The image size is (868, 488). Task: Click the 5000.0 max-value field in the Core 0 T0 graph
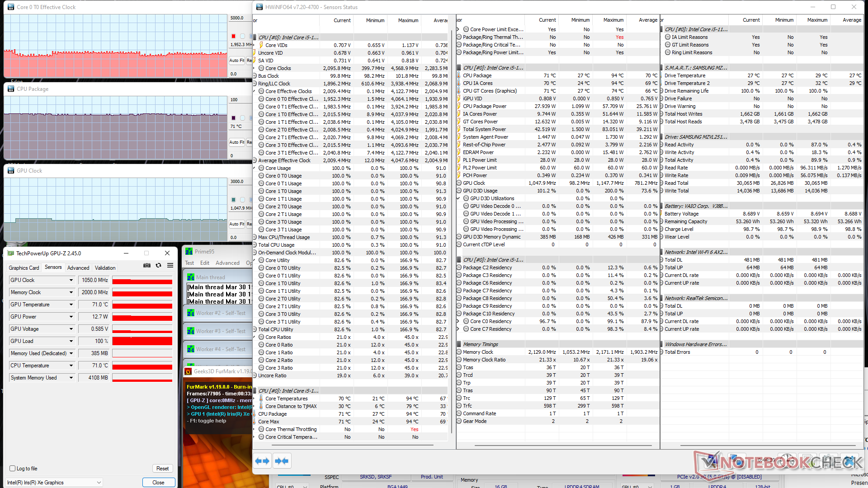(x=240, y=18)
